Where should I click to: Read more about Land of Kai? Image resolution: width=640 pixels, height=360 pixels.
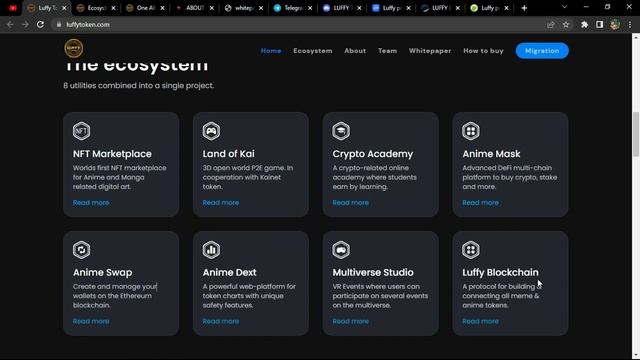pos(221,202)
